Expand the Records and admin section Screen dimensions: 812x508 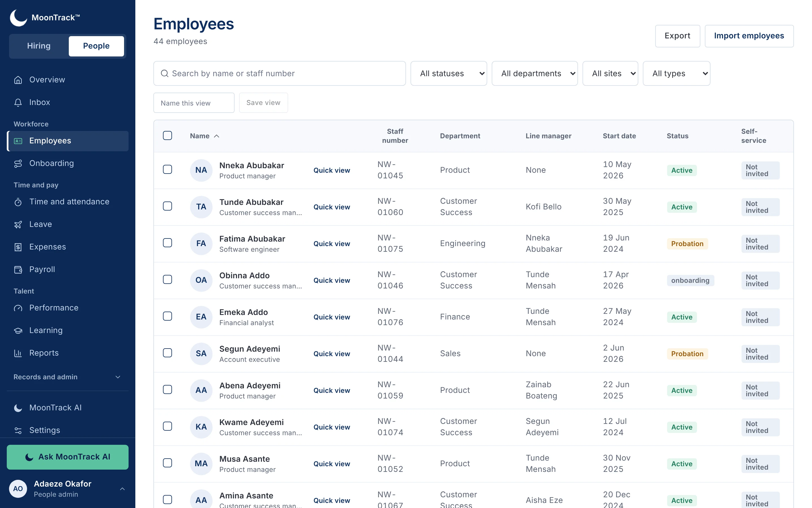pos(67,377)
